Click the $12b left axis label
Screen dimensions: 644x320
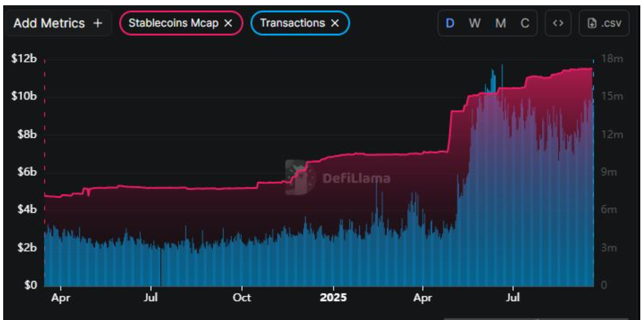(x=24, y=59)
